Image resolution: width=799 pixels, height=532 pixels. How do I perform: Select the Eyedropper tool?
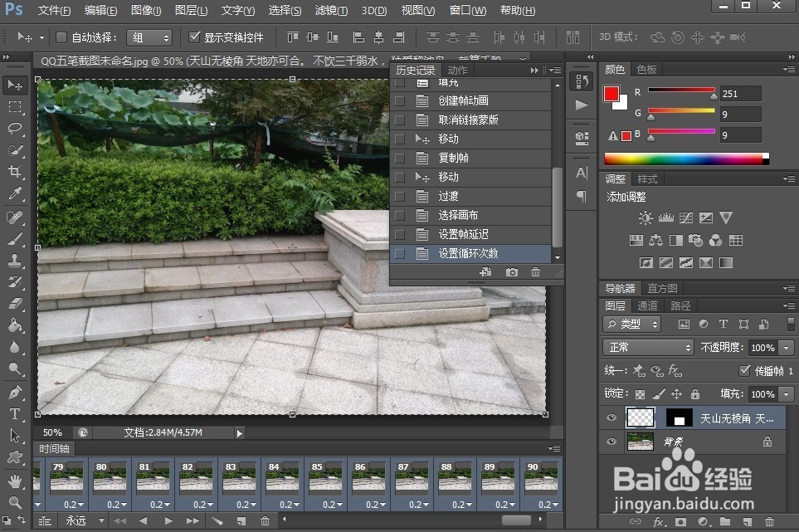[x=15, y=193]
